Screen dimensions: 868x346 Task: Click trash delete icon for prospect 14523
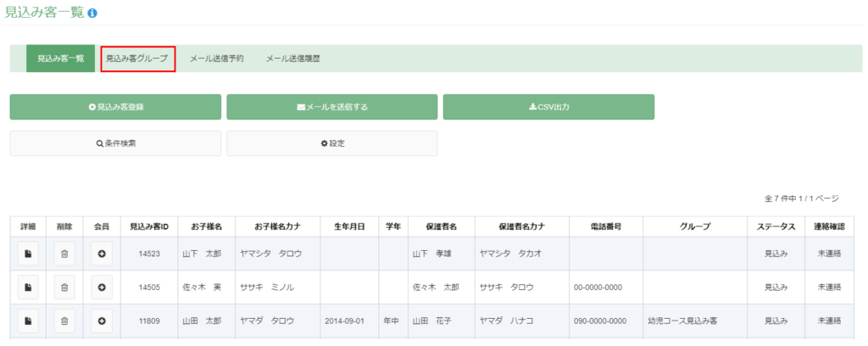64,254
